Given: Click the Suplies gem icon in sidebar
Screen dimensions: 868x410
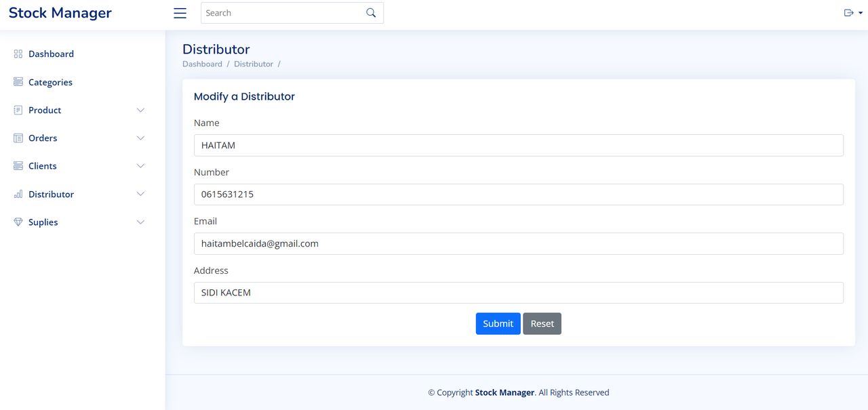Looking at the screenshot, I should [x=18, y=222].
